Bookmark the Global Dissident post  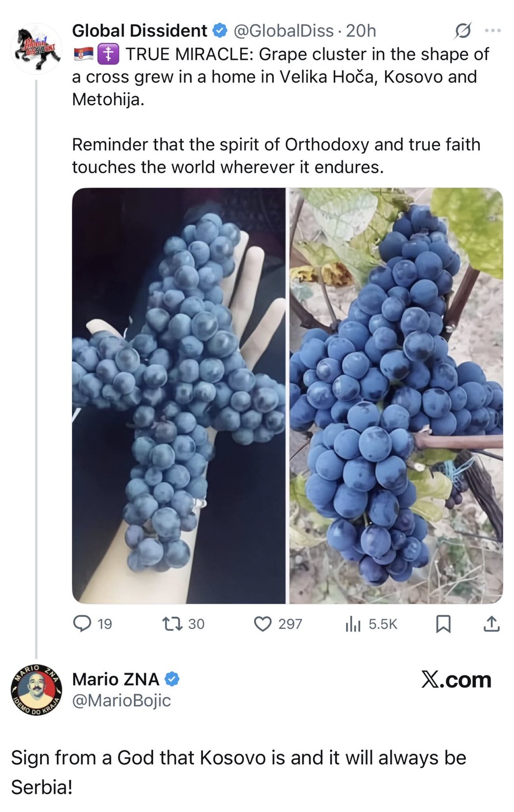443,623
